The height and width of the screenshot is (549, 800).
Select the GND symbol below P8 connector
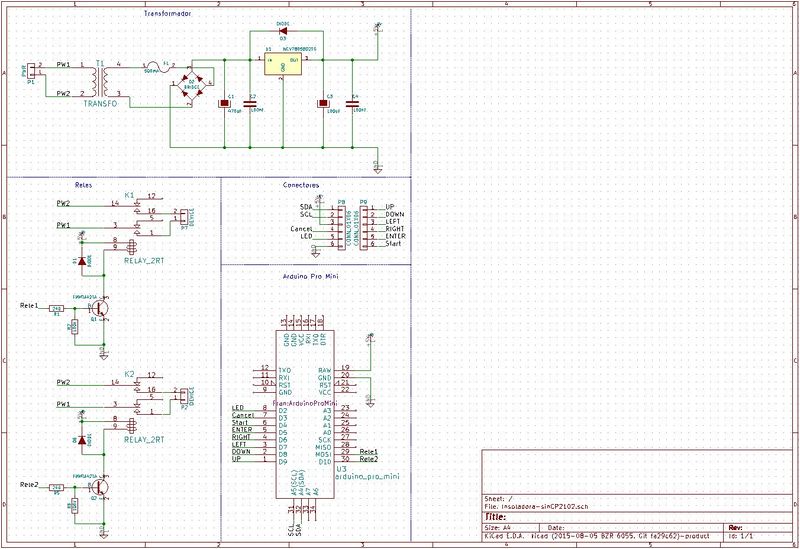(x=315, y=250)
